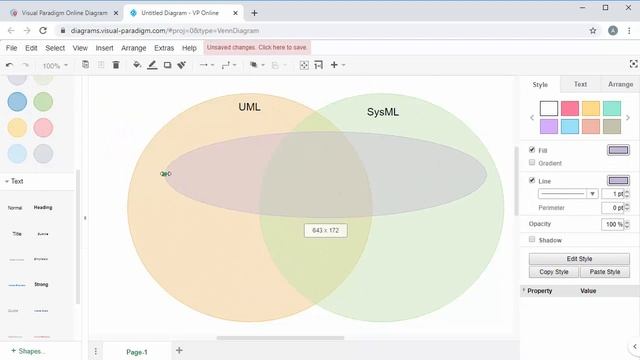Show previous style color palette

pos(532,118)
